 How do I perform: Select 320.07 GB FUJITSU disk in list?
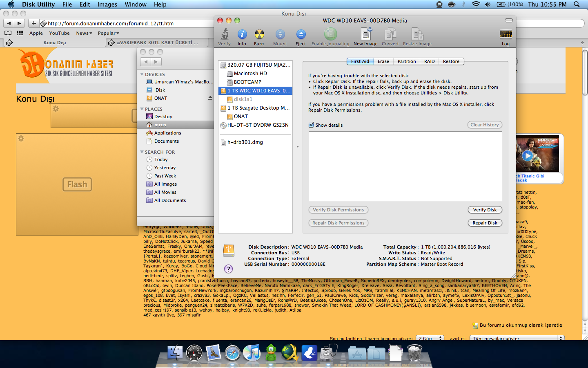(x=256, y=65)
